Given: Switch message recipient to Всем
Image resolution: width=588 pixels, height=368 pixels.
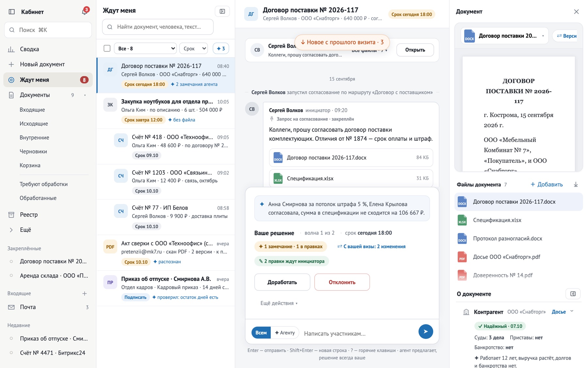Looking at the screenshot, I should 261,333.
